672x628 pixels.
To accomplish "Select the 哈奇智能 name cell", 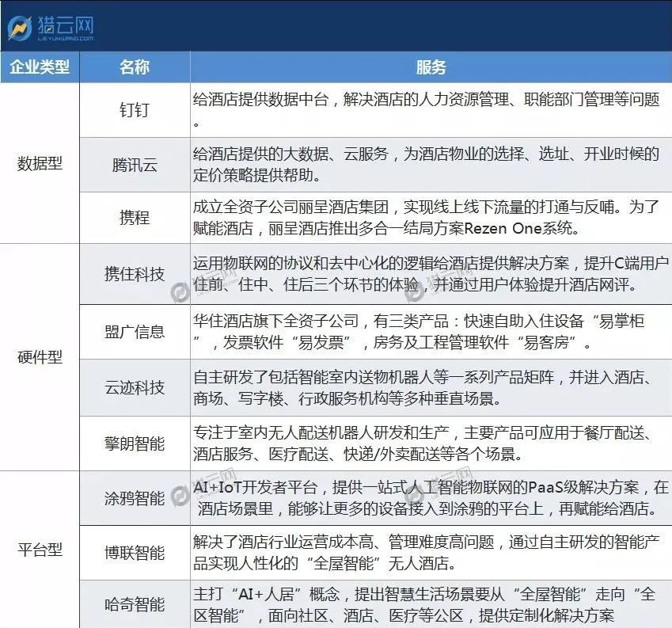I will pos(135,604).
